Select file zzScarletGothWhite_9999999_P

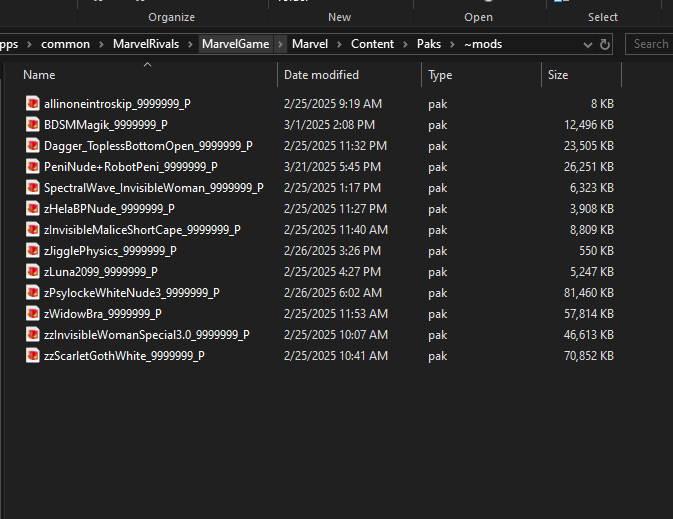124,356
